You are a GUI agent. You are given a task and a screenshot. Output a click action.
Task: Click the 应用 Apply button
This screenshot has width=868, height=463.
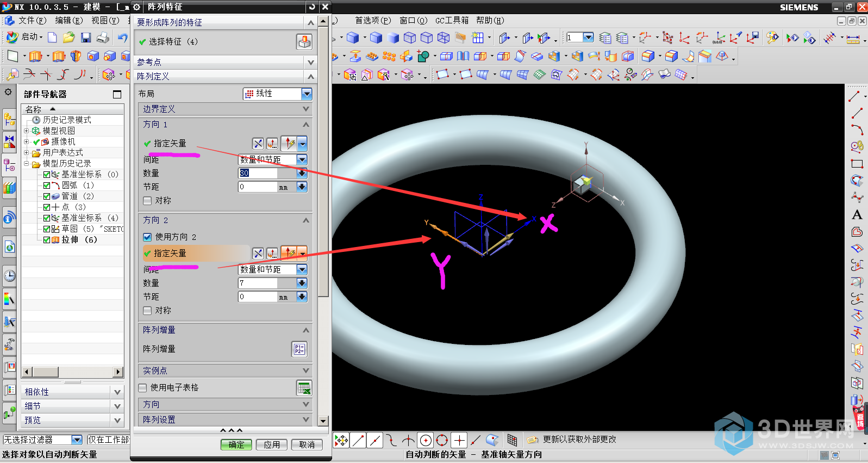(272, 445)
